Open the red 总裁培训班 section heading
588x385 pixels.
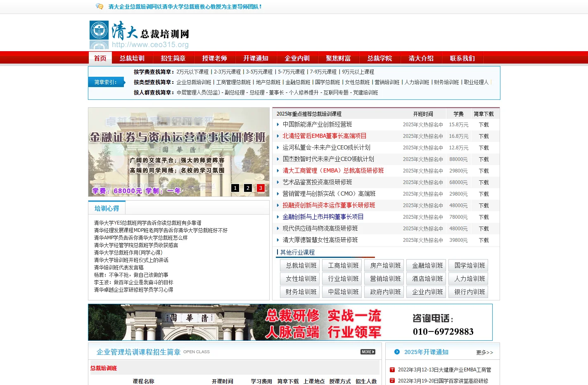(104, 368)
